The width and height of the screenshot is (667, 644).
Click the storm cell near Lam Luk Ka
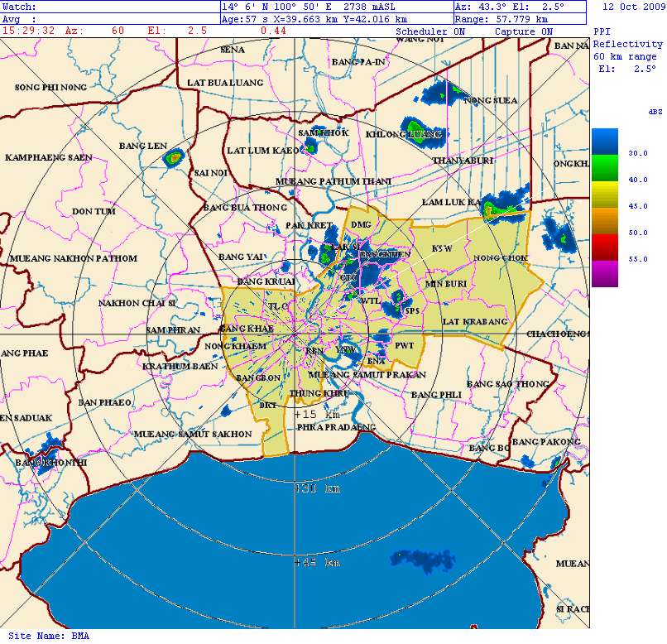[x=501, y=209]
